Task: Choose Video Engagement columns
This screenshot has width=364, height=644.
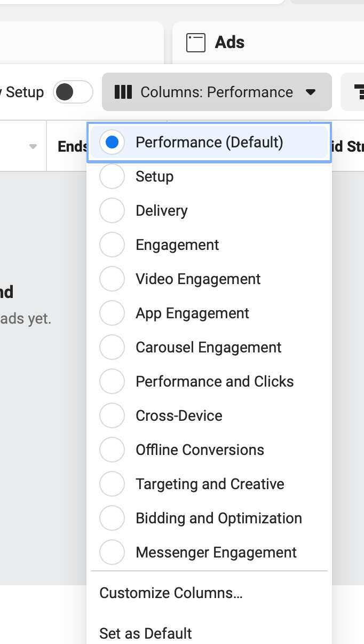Action: pyautogui.click(x=209, y=279)
